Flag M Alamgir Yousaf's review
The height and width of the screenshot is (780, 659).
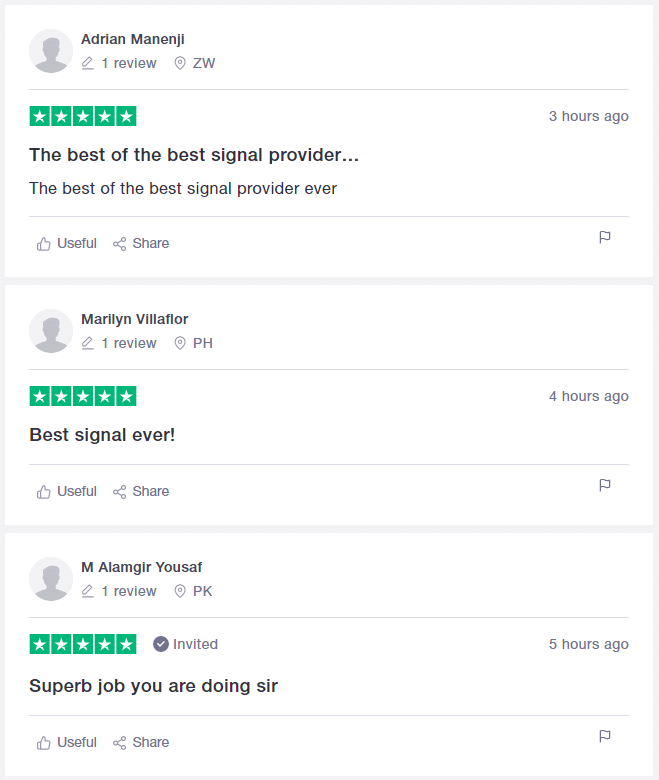605,736
